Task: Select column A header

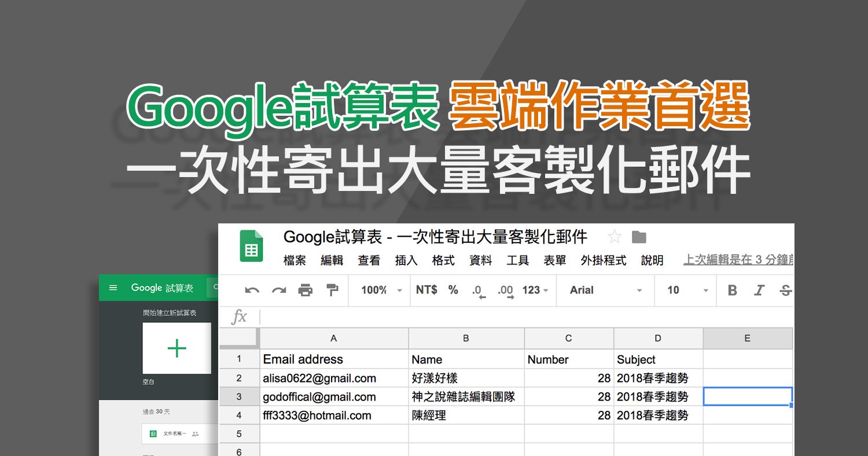Action: [334, 339]
